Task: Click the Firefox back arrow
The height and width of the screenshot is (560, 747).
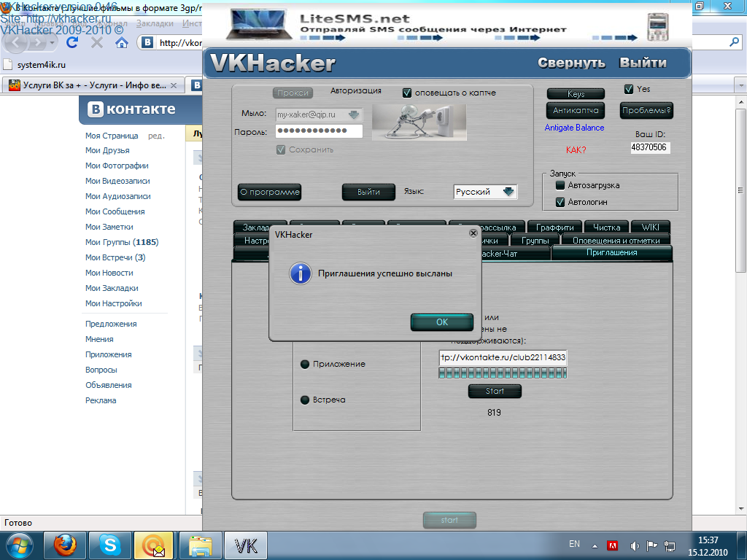Action: [16, 43]
